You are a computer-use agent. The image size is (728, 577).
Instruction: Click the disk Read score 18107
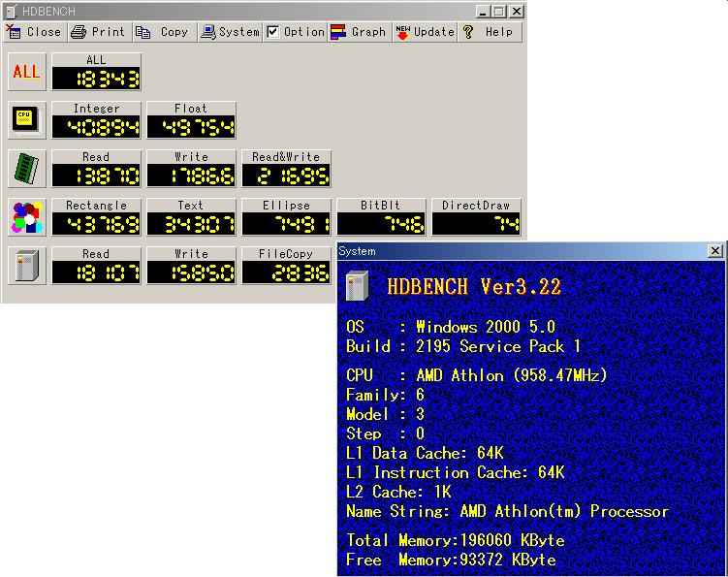pos(97,272)
